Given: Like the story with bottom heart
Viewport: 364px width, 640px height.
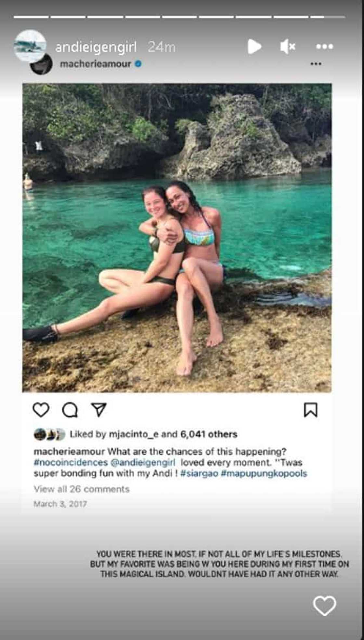Looking at the screenshot, I should coord(324,606).
